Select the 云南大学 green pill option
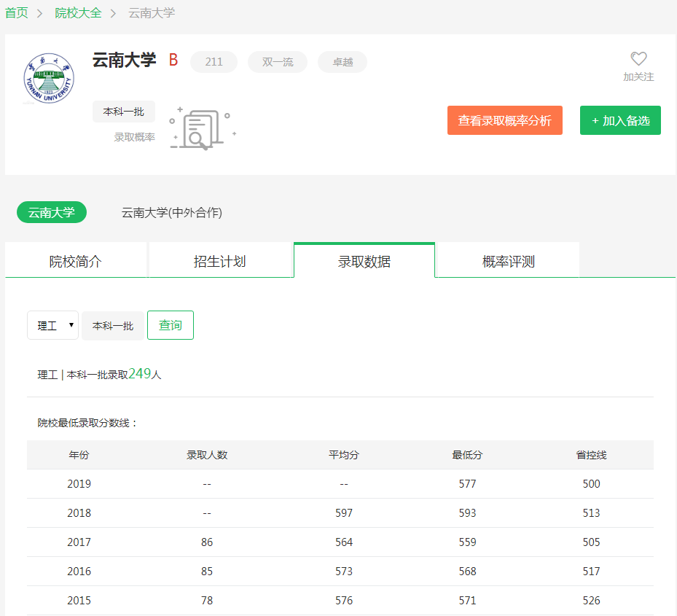The image size is (677, 616). 52,213
